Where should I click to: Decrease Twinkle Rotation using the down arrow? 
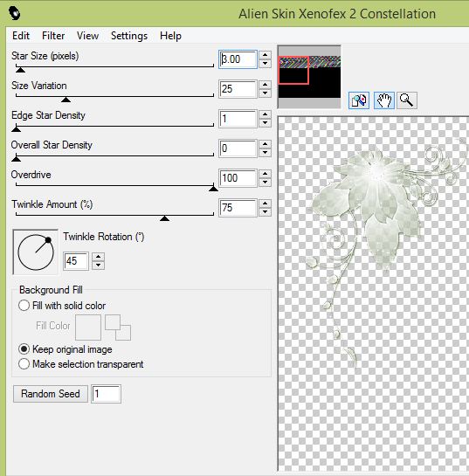[98, 265]
